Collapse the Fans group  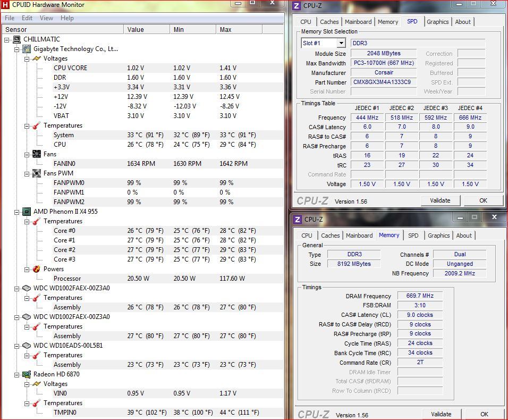(27, 155)
